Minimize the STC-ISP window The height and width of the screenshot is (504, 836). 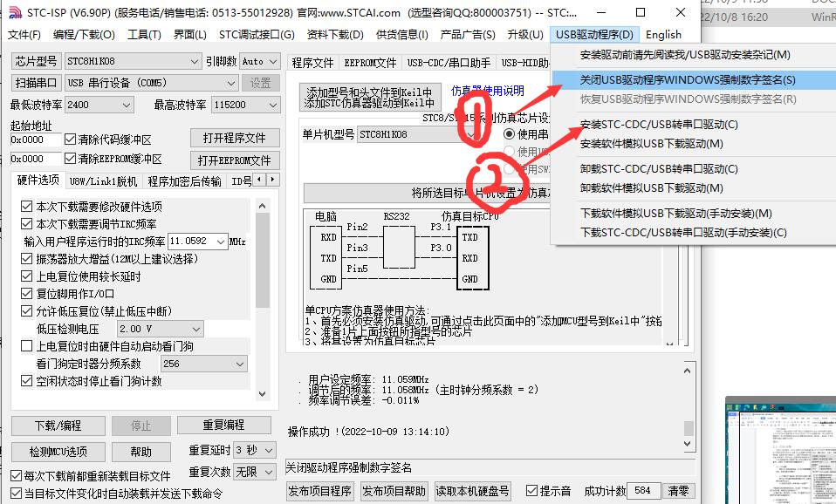coord(601,12)
